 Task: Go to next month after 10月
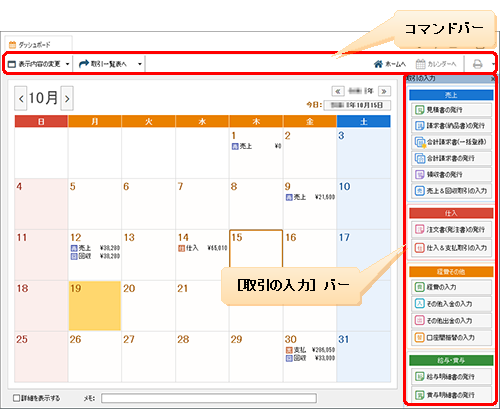click(67, 98)
